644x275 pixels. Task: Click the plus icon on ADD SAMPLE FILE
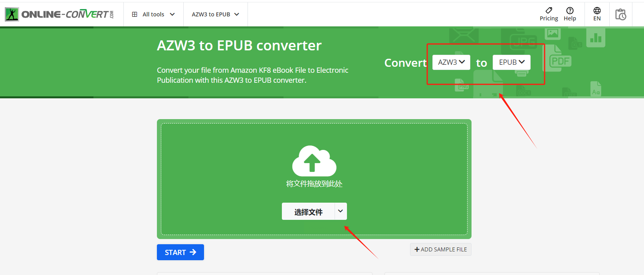coord(417,249)
